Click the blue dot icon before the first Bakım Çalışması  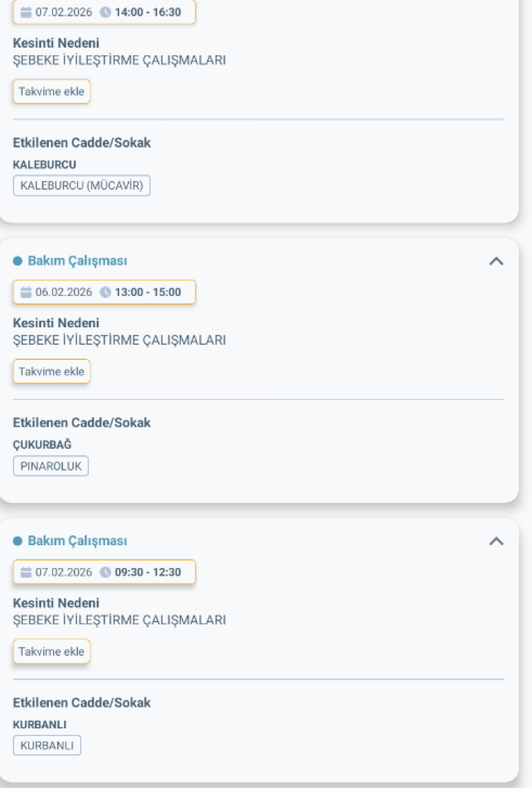click(x=19, y=261)
